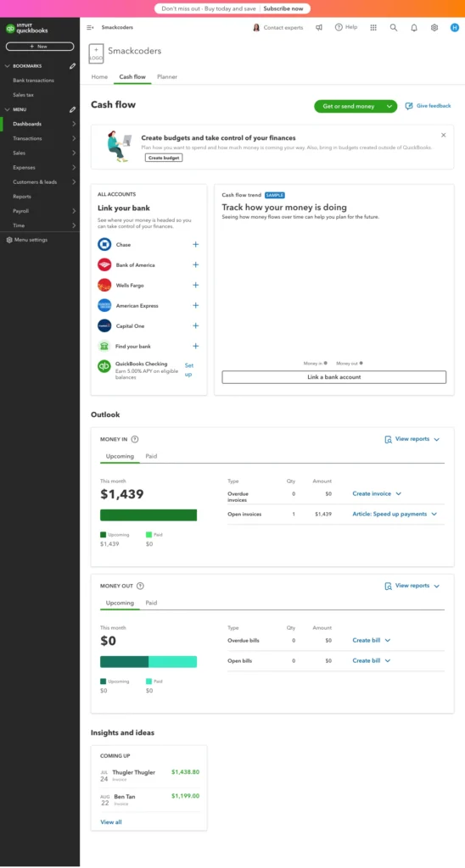
Task: Open the Sales tax bookmark
Action: click(x=23, y=95)
